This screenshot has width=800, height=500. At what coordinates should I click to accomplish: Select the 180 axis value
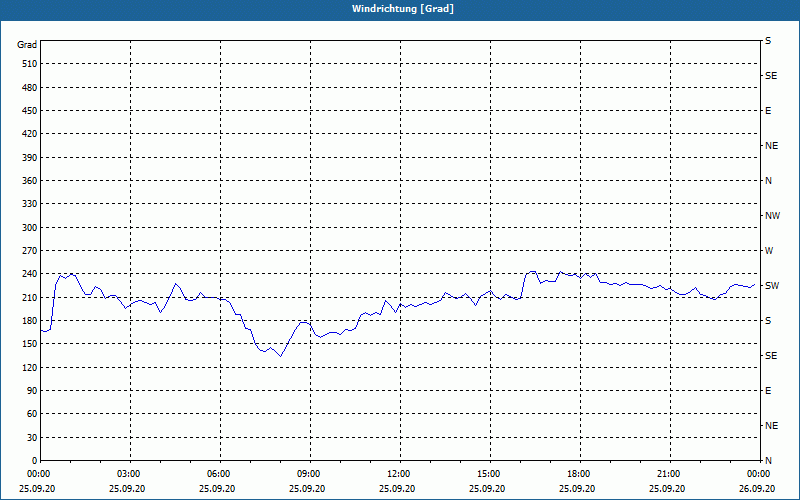click(30, 321)
